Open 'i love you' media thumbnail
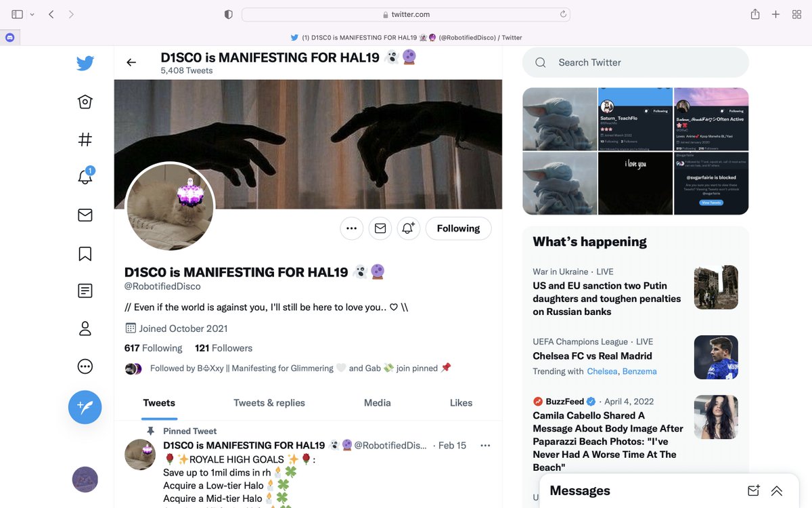 635,184
